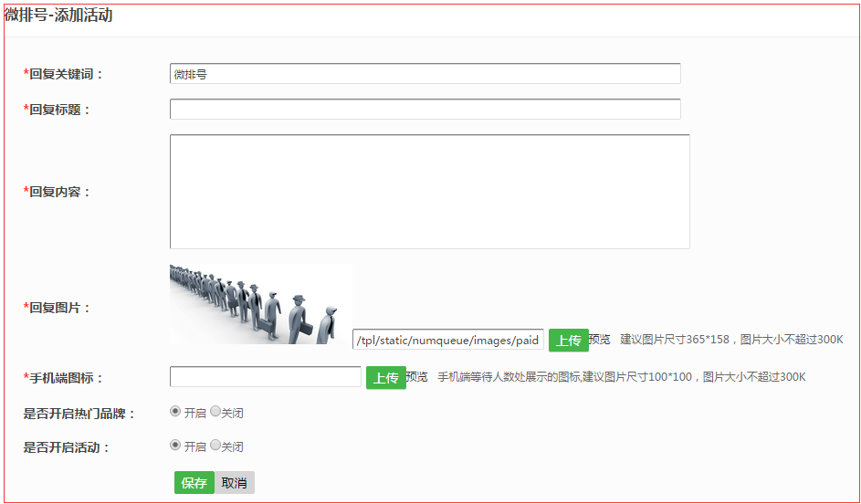
Task: Click hint text 建议图片尺寸365*158
Action: [x=675, y=340]
